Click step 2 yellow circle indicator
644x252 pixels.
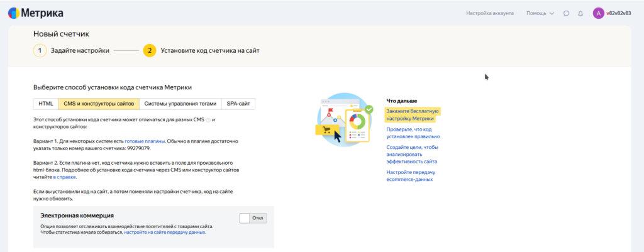(150, 50)
